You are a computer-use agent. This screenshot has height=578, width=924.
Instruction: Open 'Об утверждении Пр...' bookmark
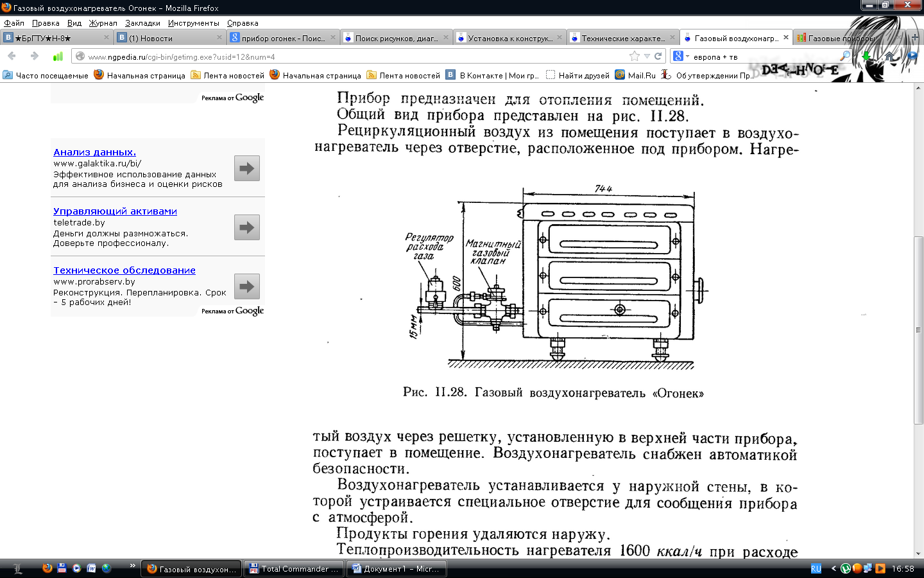(708, 75)
